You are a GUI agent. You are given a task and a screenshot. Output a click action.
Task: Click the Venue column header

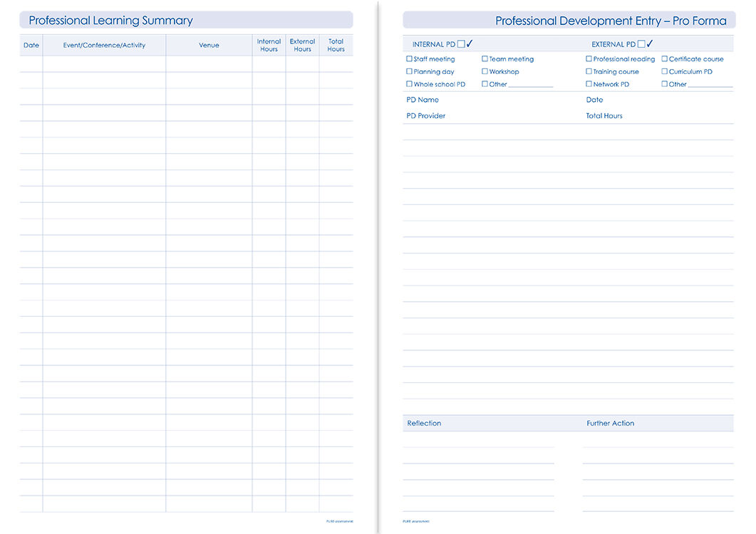tap(209, 46)
